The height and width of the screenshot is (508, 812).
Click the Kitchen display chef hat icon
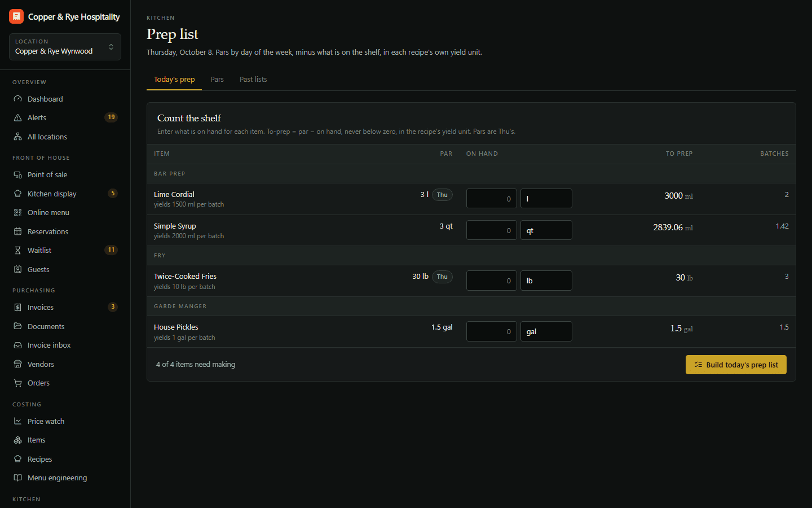[x=17, y=194]
